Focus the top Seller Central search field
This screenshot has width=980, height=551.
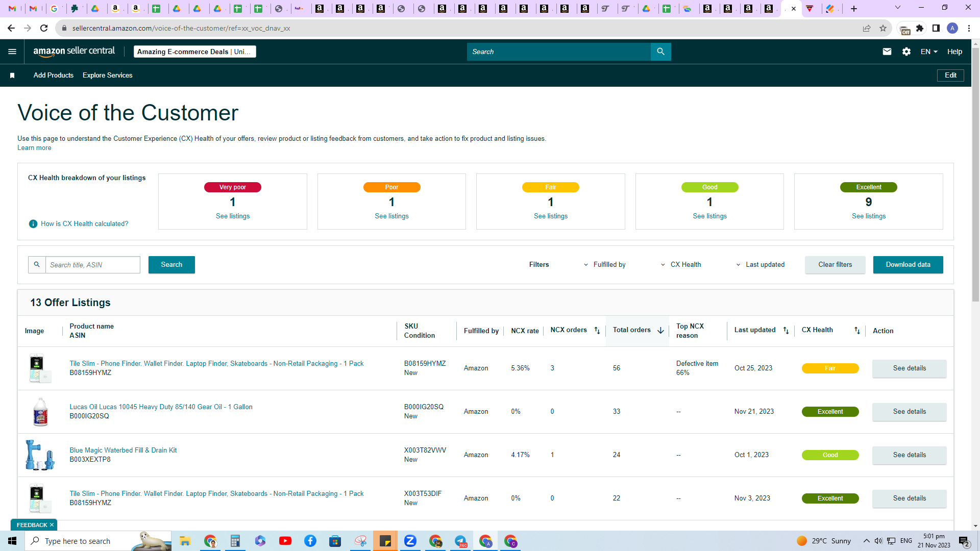[558, 52]
